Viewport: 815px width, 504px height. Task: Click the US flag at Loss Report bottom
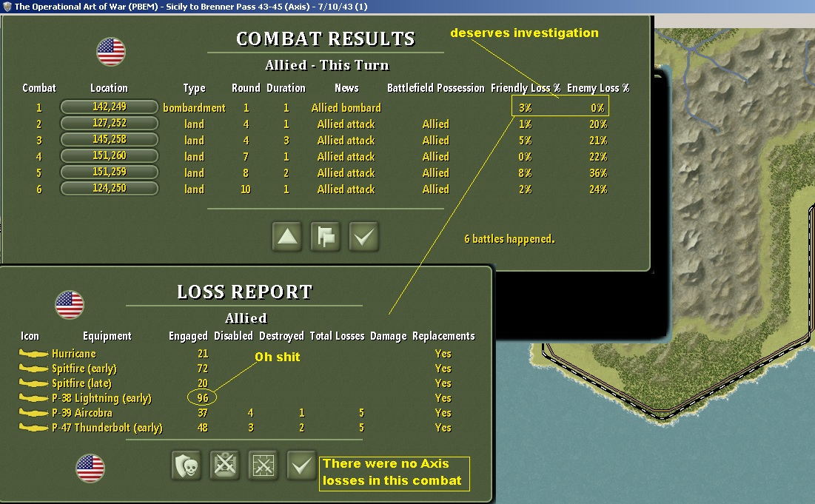click(x=90, y=468)
